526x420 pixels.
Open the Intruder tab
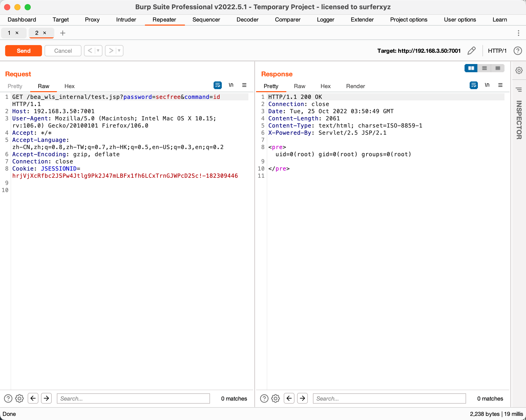126,20
